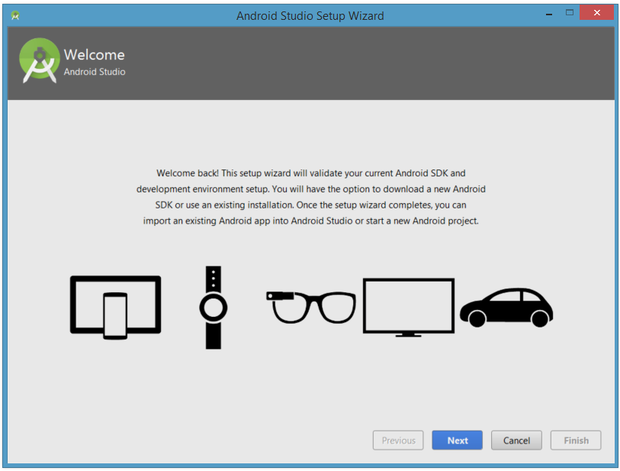Click the smartwatch wearable icon
Screen dimensions: 620x471
(x=212, y=307)
